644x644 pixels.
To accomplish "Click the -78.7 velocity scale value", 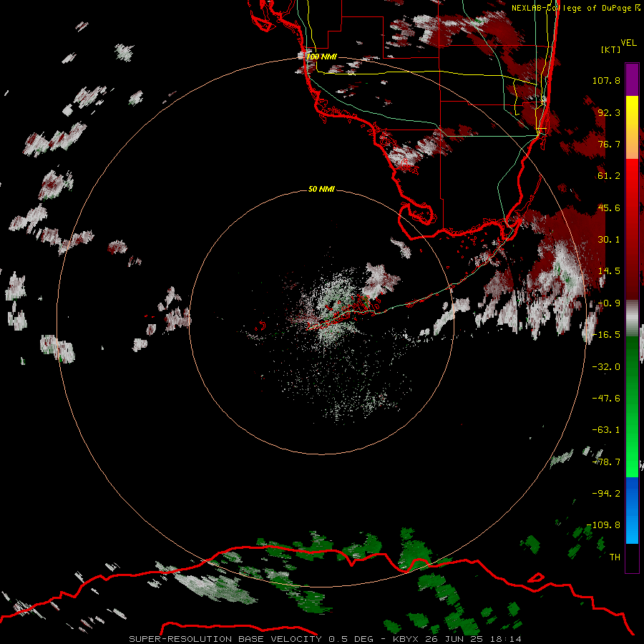I will click(606, 462).
